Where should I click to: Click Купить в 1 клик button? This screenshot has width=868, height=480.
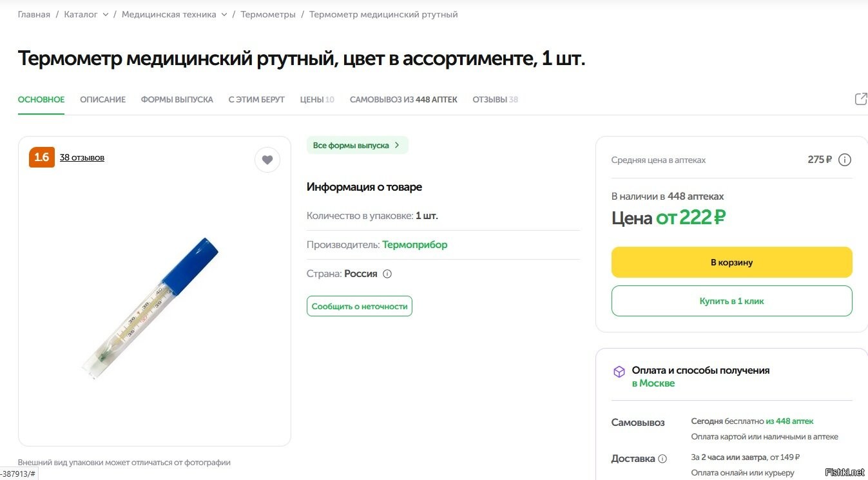(x=731, y=301)
